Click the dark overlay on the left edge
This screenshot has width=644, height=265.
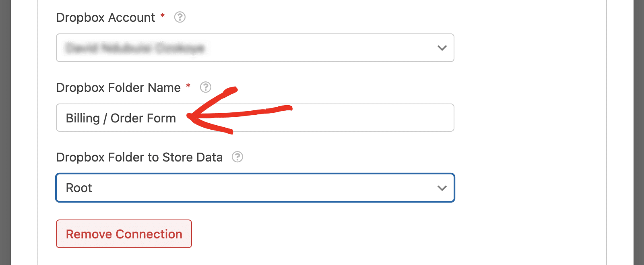(x=5, y=132)
